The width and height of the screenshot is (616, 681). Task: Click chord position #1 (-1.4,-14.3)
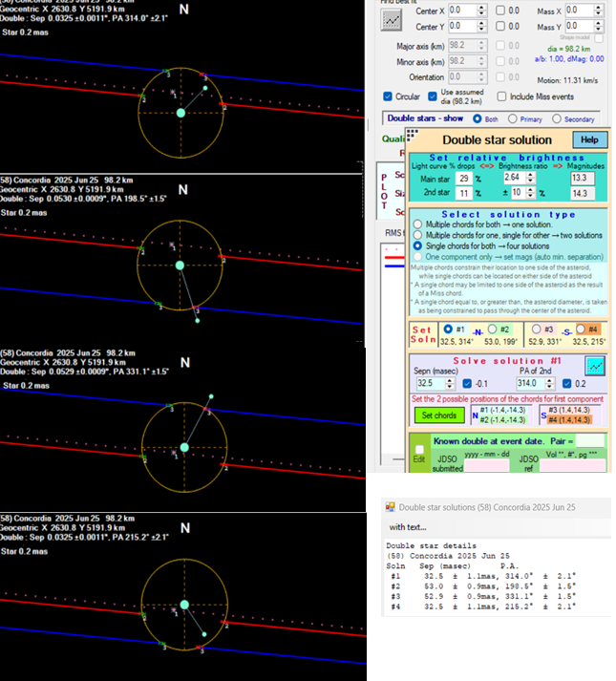point(502,410)
